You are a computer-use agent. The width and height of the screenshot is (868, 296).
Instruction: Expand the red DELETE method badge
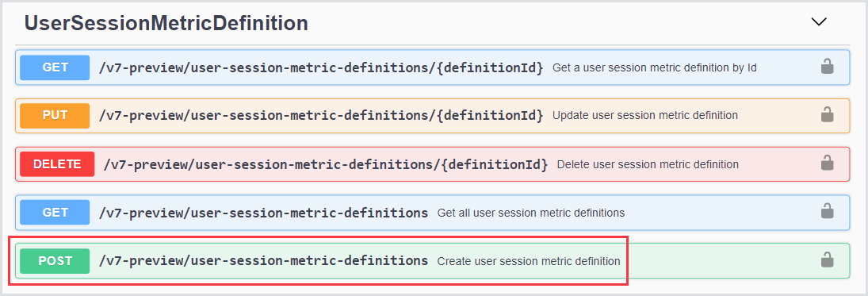[x=57, y=164]
